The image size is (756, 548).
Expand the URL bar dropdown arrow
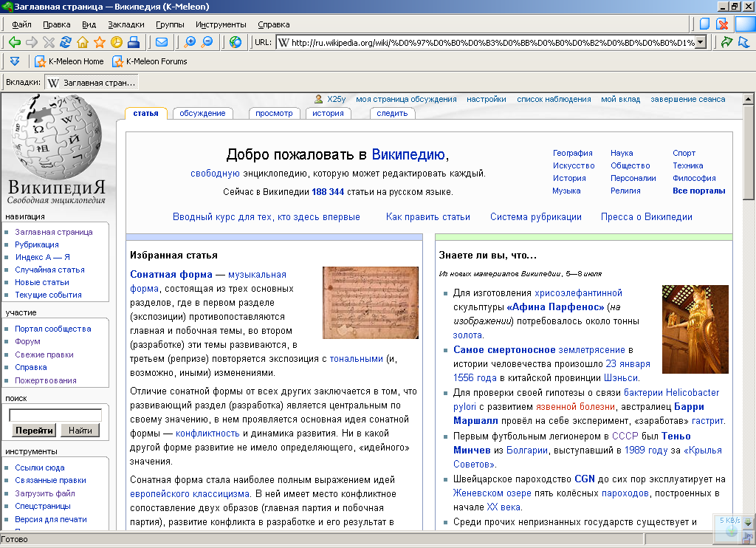(701, 42)
